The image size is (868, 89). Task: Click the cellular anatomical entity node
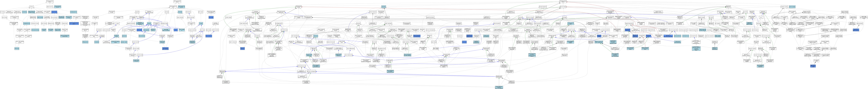[173, 7]
